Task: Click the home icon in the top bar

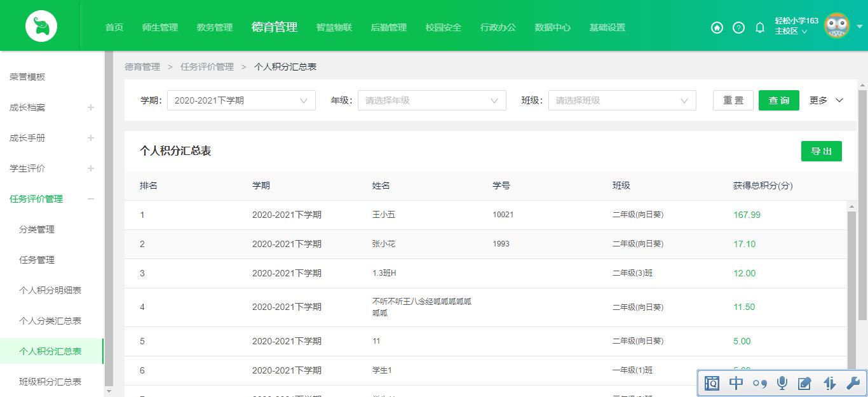Action: [717, 28]
